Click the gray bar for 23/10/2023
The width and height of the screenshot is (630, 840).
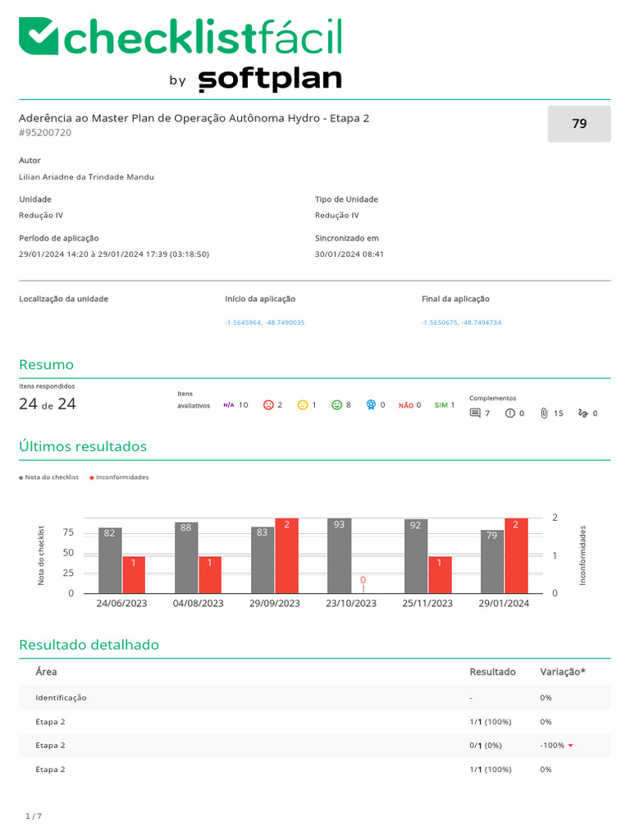click(x=339, y=555)
